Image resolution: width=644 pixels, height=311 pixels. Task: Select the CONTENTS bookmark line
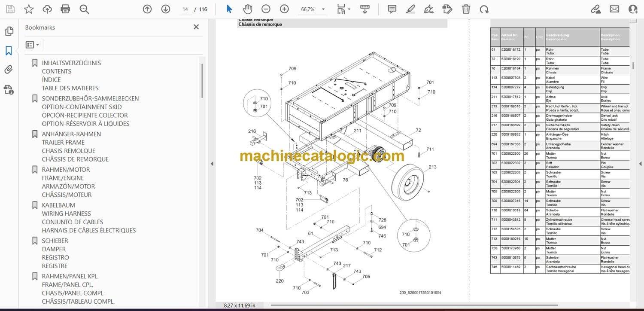coord(57,71)
